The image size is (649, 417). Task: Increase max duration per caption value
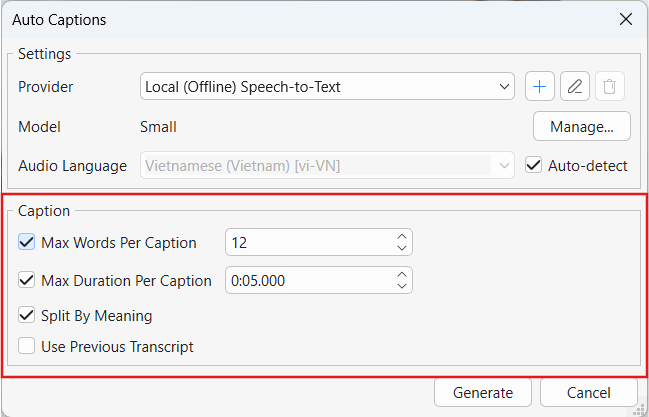tap(401, 275)
